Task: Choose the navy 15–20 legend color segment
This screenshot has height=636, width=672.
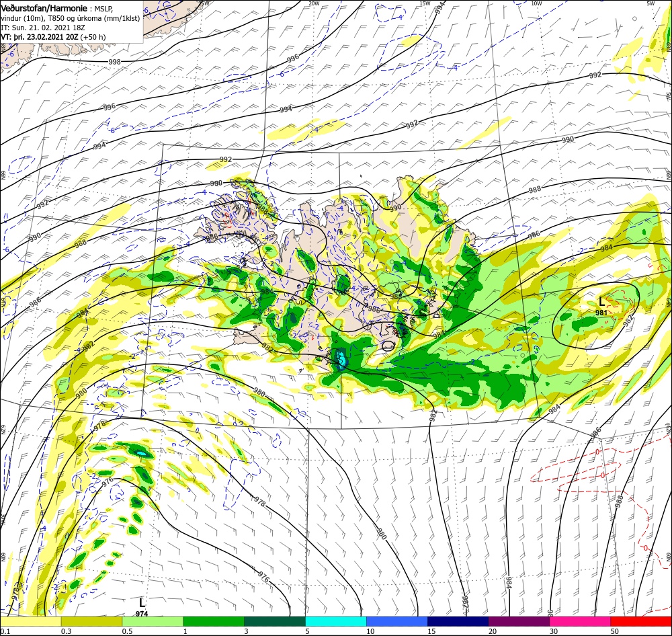Action: (x=458, y=621)
